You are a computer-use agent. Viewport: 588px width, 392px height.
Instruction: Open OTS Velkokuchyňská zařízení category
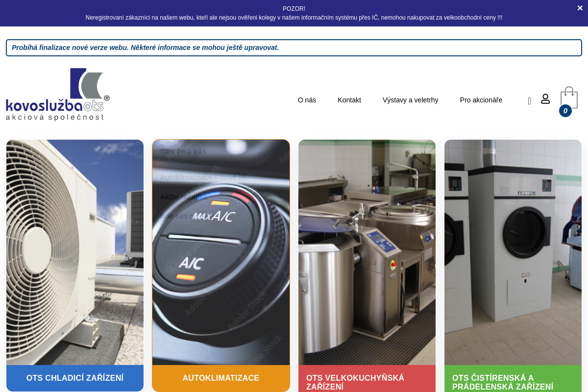pyautogui.click(x=355, y=382)
